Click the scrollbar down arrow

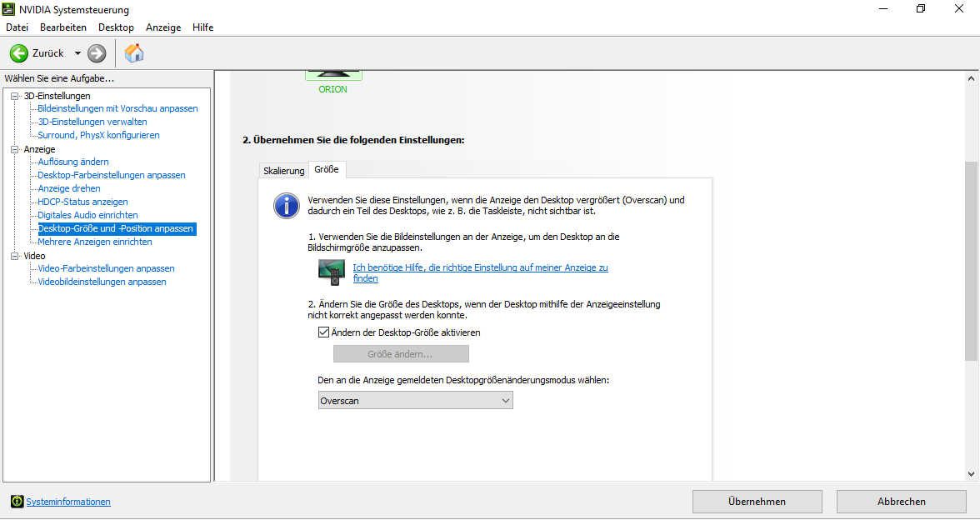coord(971,473)
